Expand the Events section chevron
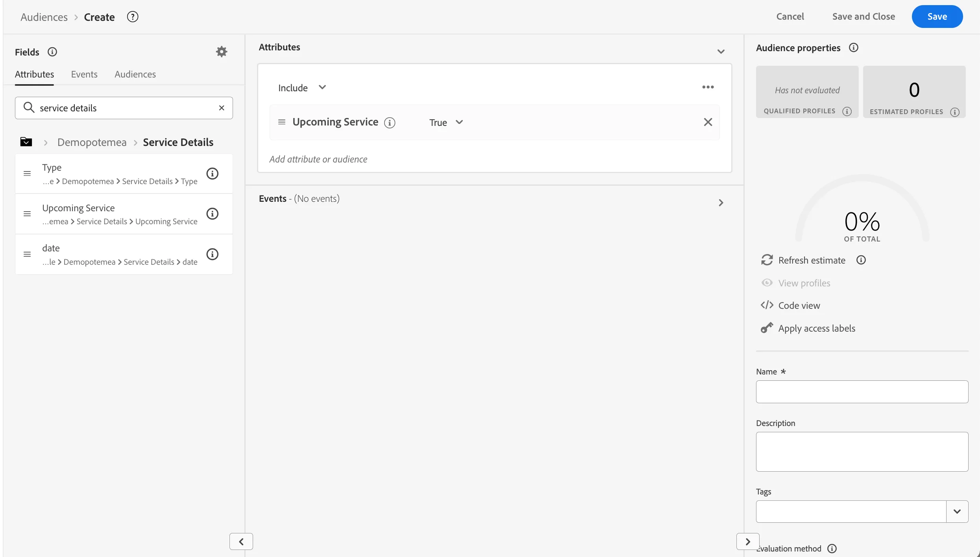Image resolution: width=980 pixels, height=557 pixels. click(721, 203)
